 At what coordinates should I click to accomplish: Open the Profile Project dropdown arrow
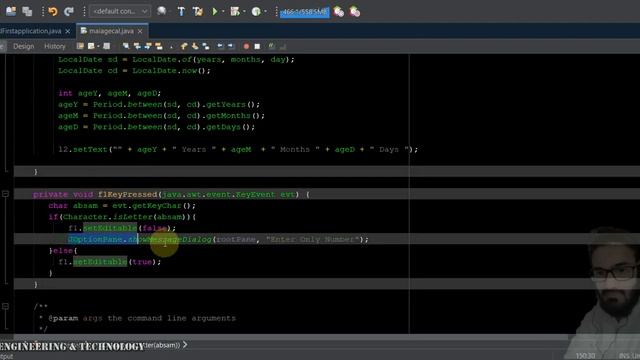pos(265,11)
